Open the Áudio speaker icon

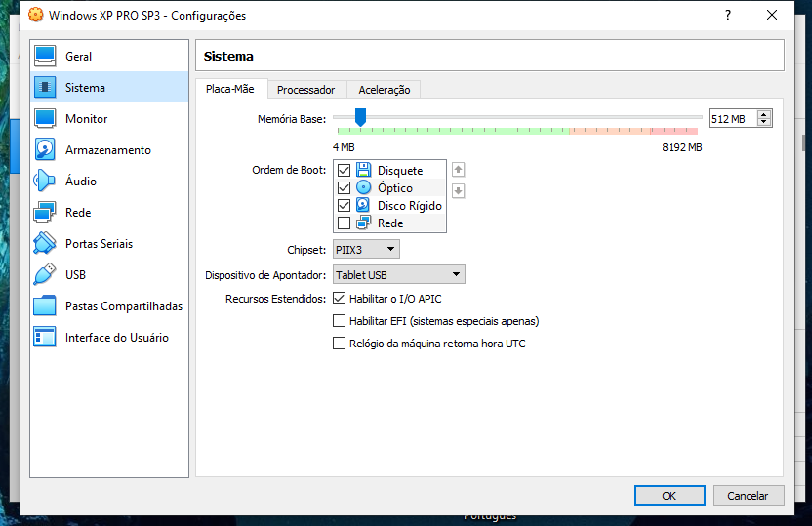[45, 181]
